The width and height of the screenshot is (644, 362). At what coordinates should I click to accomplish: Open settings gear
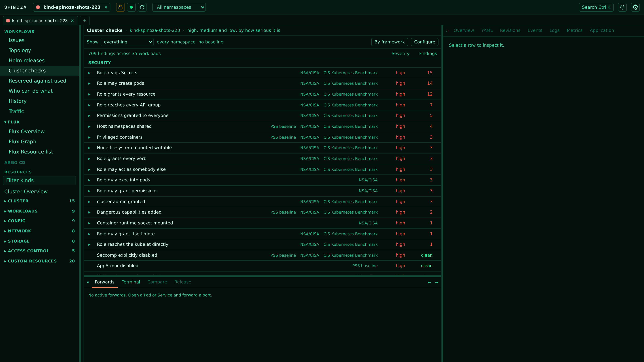[635, 7]
